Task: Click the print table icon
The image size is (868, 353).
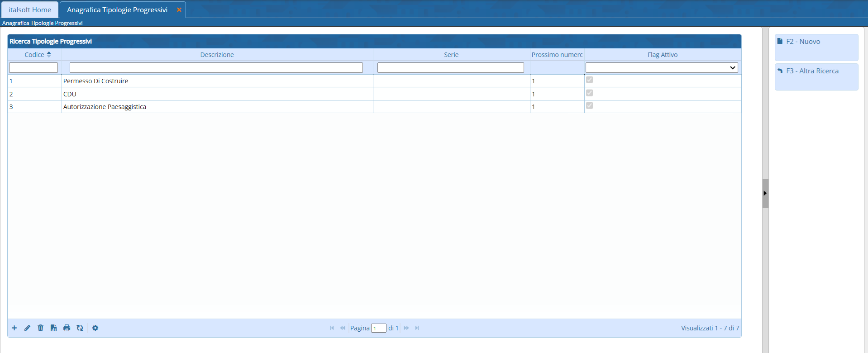Action: (x=67, y=328)
